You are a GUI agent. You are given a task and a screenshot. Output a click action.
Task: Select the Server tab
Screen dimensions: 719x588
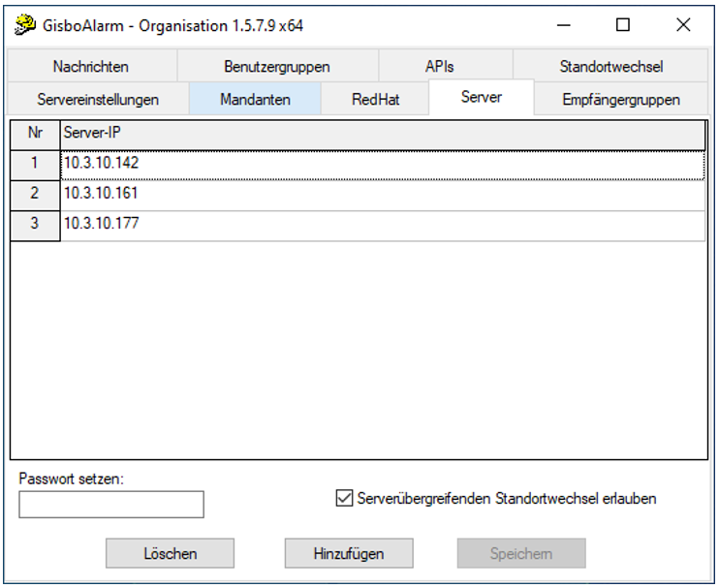(482, 97)
